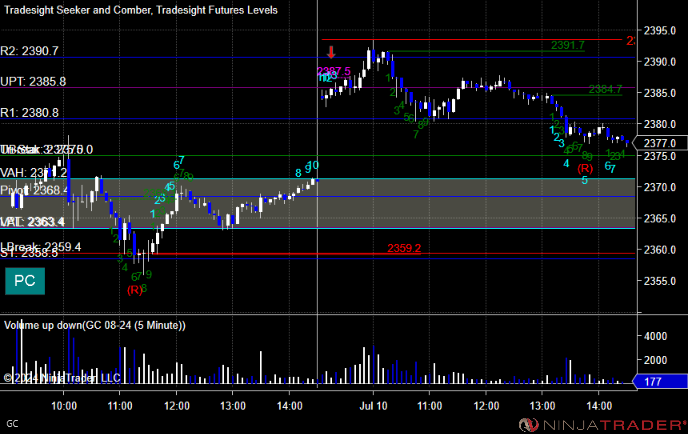Click the 2355.0 price axis label

(660, 281)
